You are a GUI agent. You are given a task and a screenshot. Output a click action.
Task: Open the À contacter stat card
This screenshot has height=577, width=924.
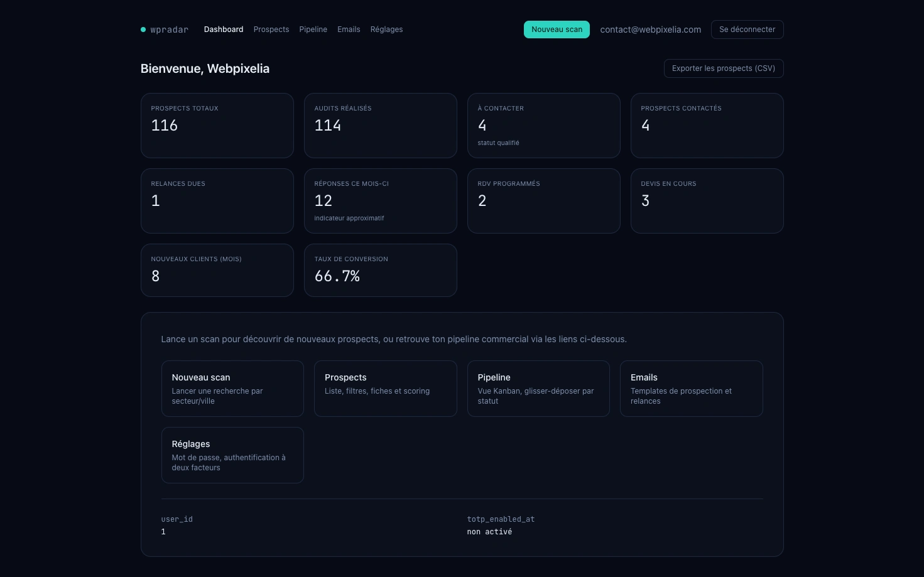pyautogui.click(x=544, y=126)
